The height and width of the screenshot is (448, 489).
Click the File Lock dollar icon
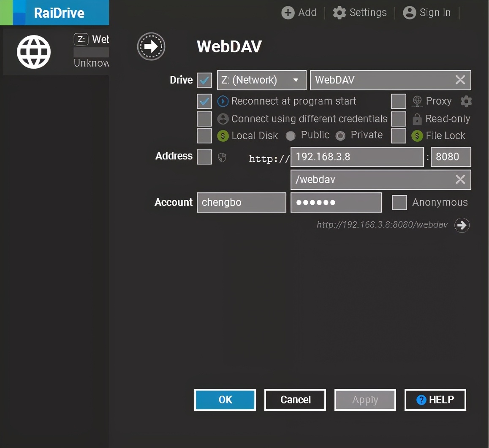417,136
